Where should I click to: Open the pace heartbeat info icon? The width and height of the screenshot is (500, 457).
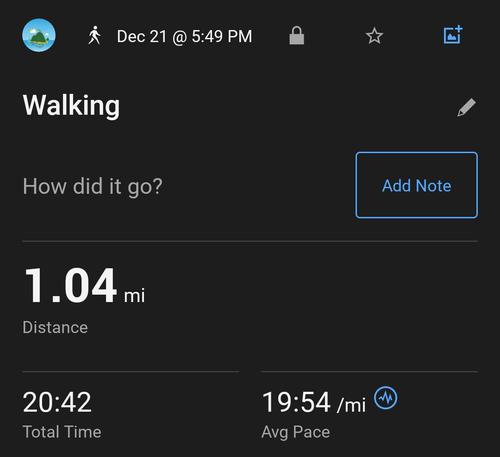click(x=385, y=397)
